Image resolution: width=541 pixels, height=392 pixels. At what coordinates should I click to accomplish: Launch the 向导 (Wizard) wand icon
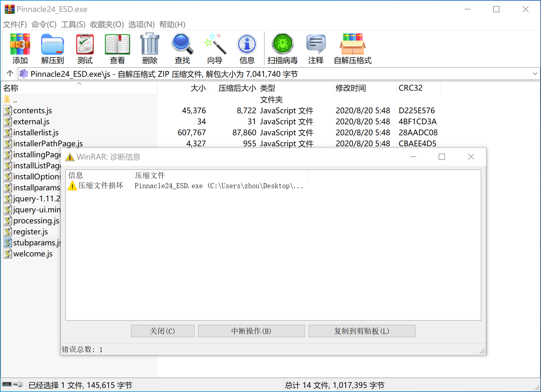(215, 44)
